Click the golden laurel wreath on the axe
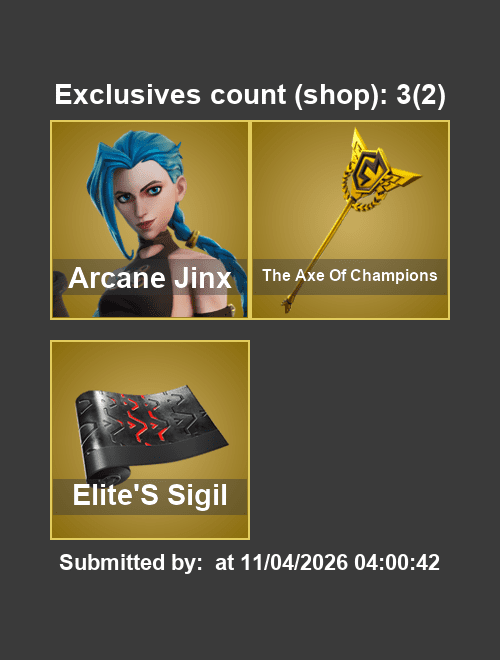Viewport: 500px width, 660px height. (365, 194)
